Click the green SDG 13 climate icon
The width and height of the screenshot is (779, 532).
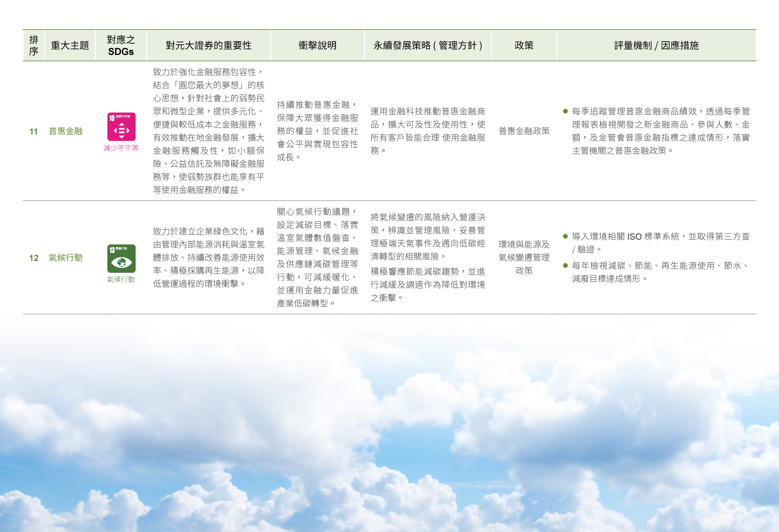pos(121,258)
